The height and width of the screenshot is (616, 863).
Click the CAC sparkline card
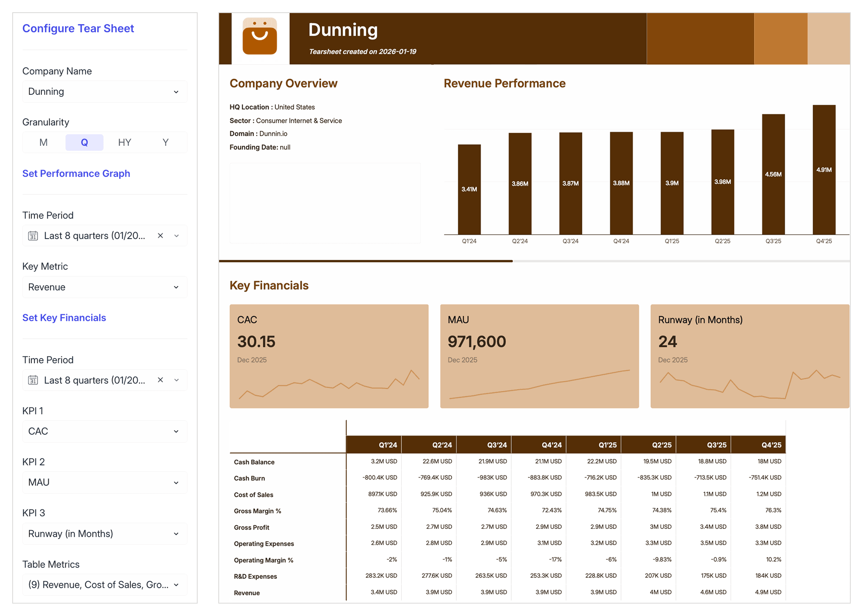[329, 356]
